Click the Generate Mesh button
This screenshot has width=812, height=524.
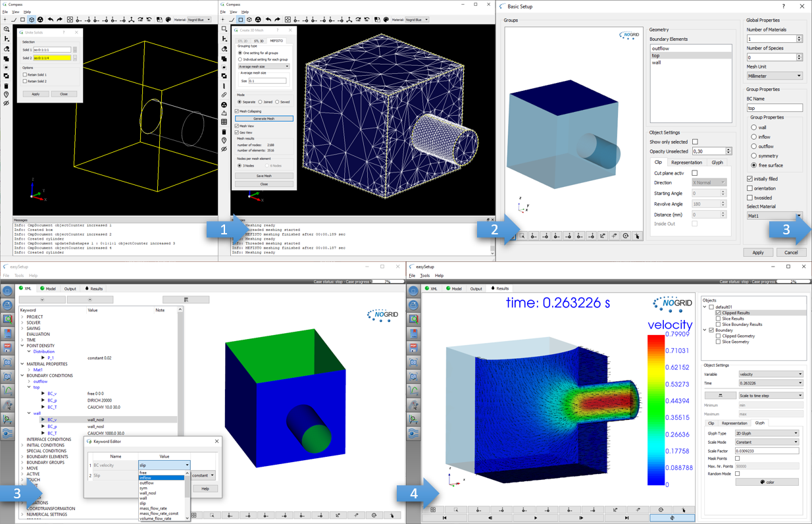pyautogui.click(x=264, y=118)
